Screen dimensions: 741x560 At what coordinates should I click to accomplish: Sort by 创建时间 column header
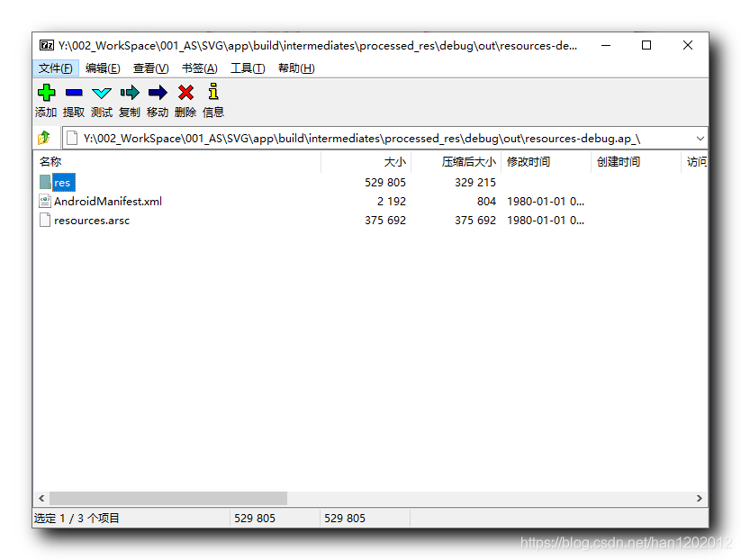[636, 162]
